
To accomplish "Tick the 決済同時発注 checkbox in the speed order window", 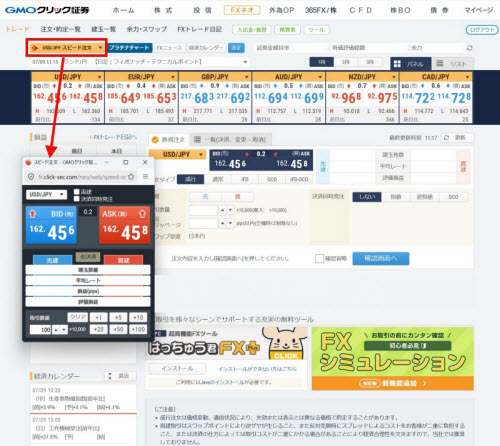I will [77, 199].
